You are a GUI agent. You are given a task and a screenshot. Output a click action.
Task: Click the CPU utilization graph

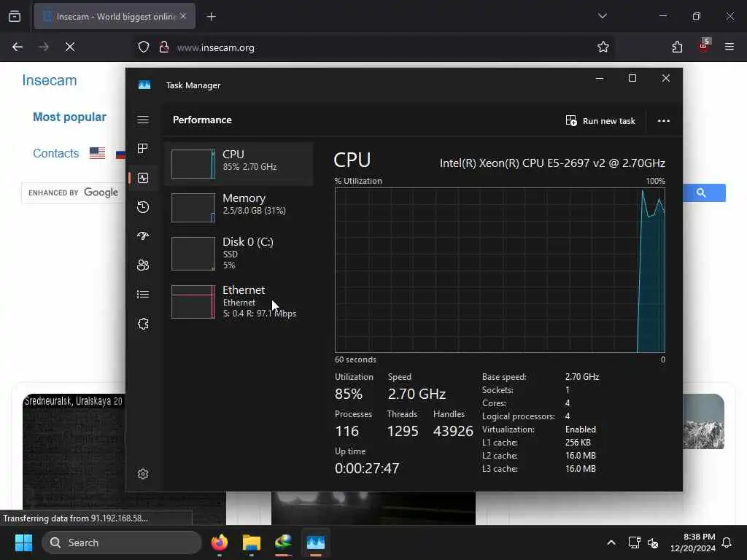(500, 270)
